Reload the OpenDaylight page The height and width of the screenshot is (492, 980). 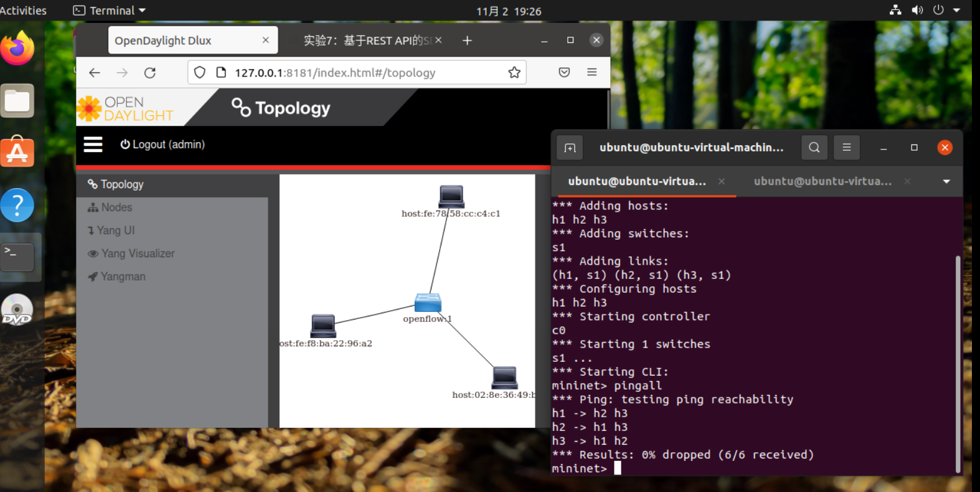[150, 73]
